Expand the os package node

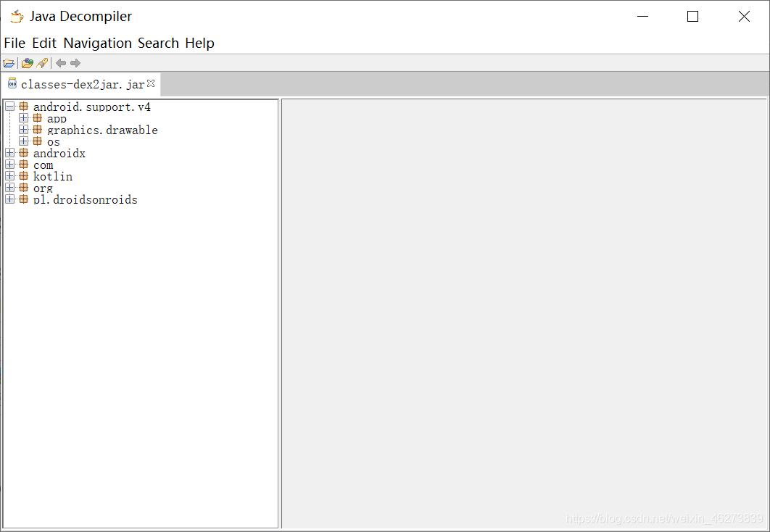click(x=23, y=141)
